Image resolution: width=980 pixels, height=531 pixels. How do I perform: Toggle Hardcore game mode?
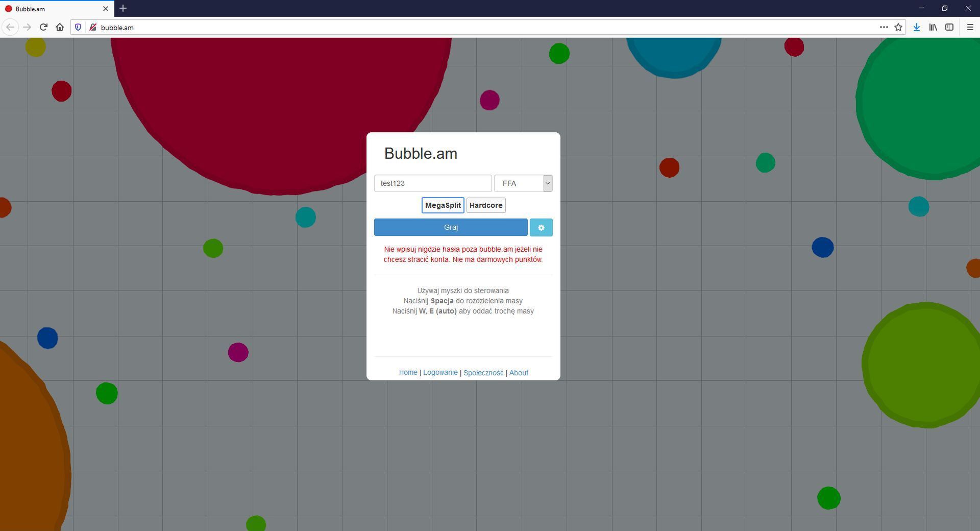pyautogui.click(x=485, y=205)
